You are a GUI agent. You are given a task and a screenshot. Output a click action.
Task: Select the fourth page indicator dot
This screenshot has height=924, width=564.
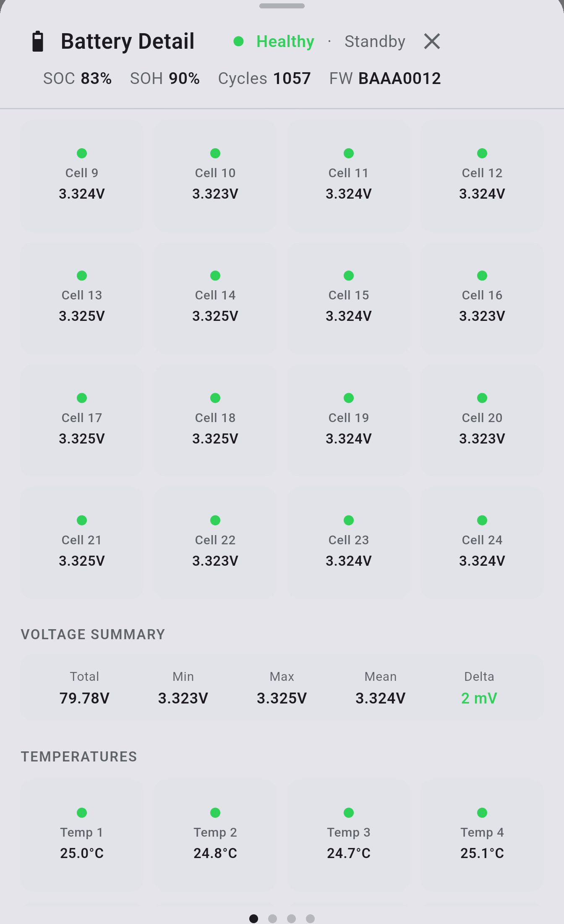pyautogui.click(x=311, y=919)
